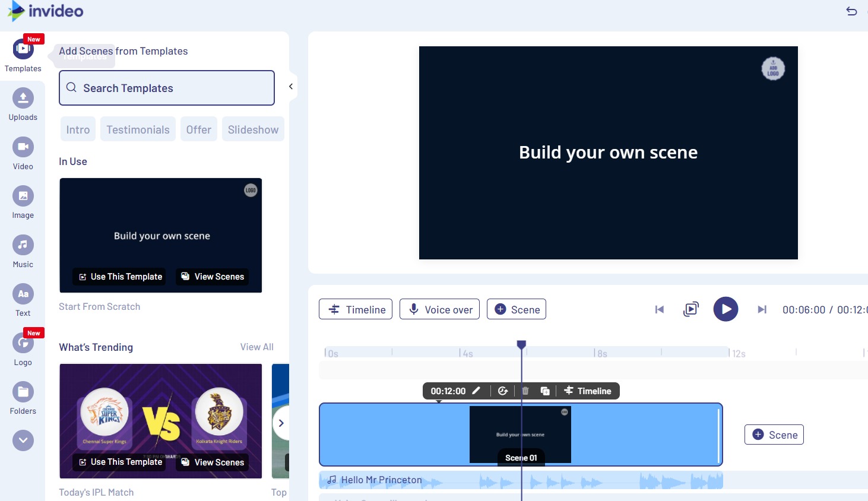Open the Music library icon
The image size is (868, 501).
(23, 245)
